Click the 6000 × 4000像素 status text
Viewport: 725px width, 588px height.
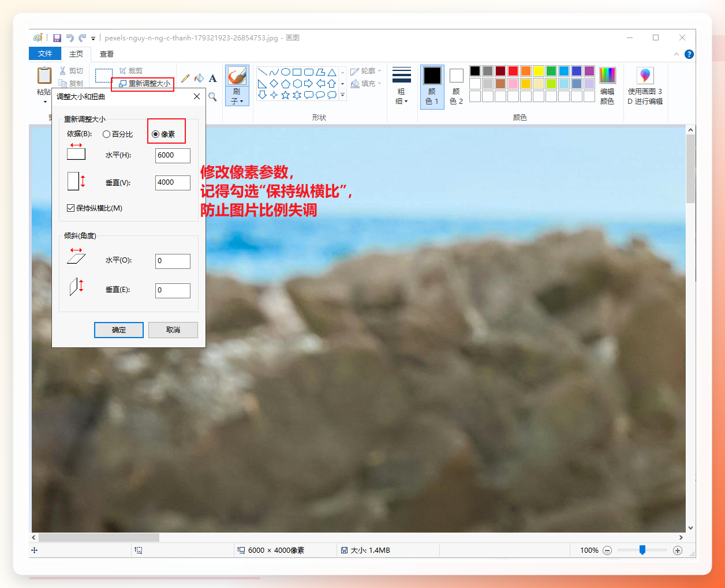coord(276,550)
